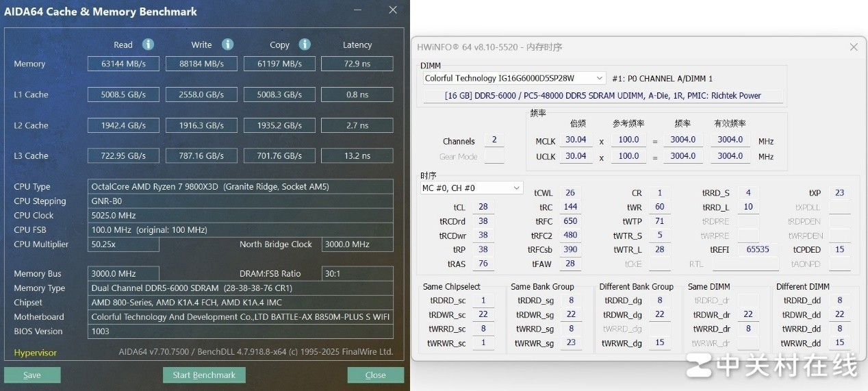The width and height of the screenshot is (868, 391).
Task: Click the tCL timing value field
Action: point(483,207)
